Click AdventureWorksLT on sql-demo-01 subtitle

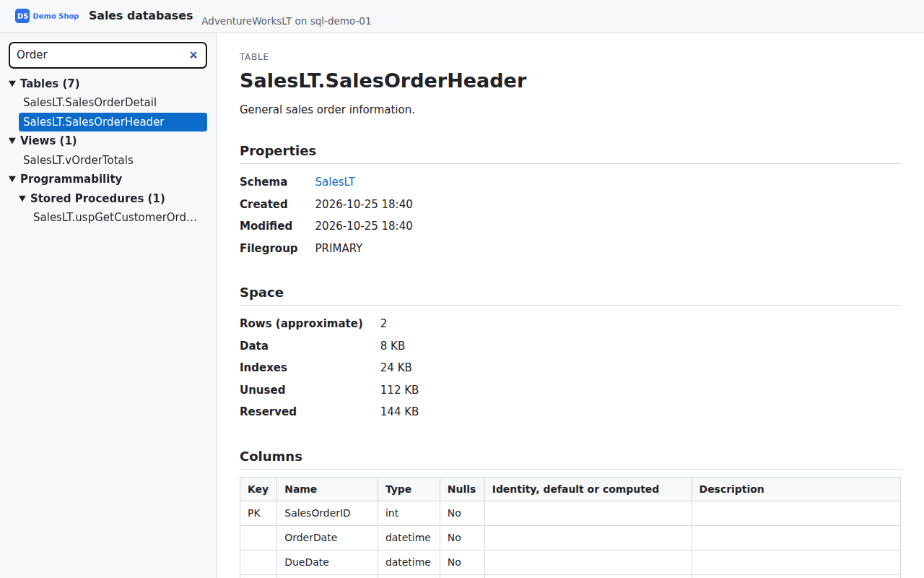click(286, 21)
